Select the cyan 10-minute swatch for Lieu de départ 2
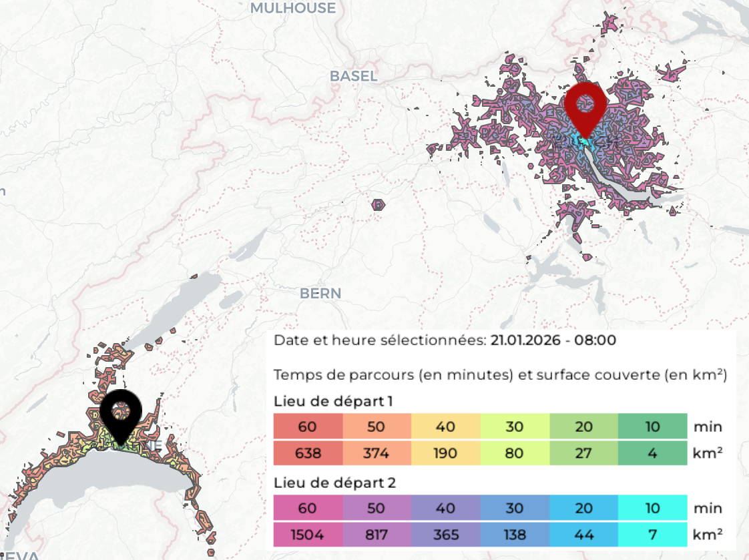749x560 pixels. 652,508
